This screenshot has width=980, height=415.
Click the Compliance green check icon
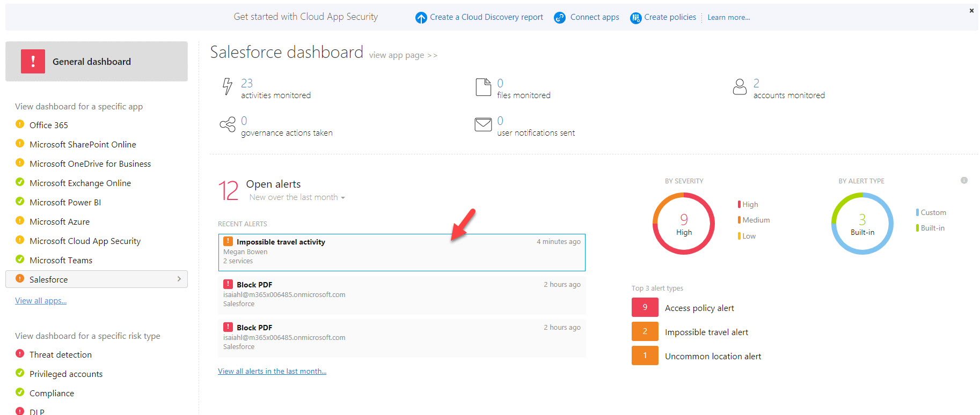click(x=20, y=392)
